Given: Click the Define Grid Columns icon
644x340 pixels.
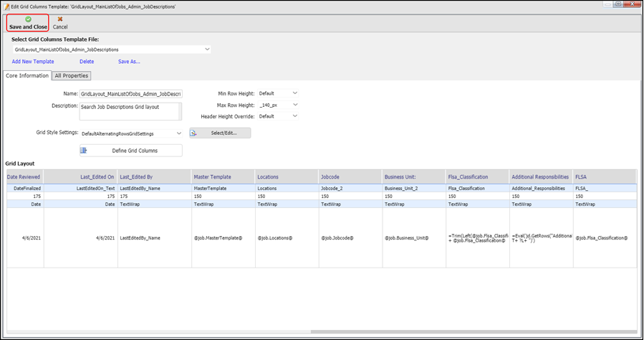Looking at the screenshot, I should 85,151.
